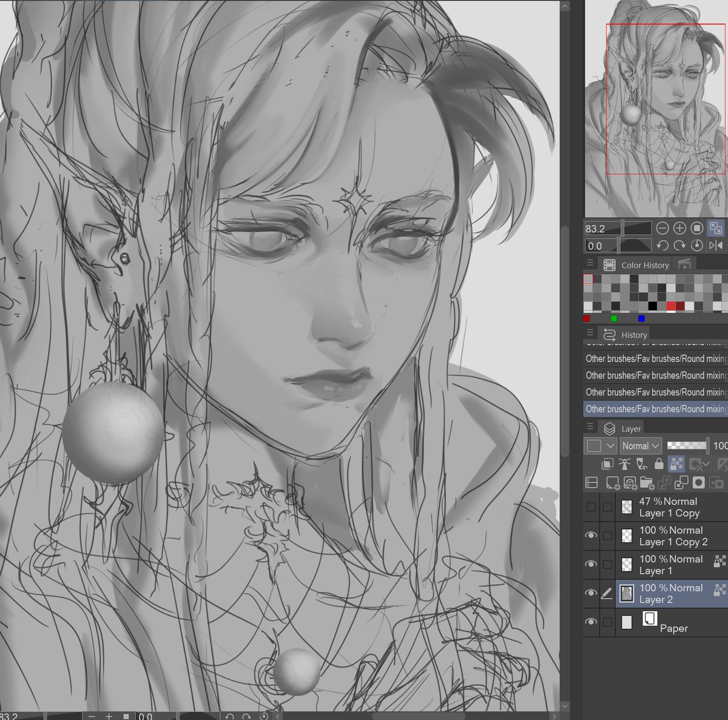Adjust the layer opacity slider

(x=687, y=446)
